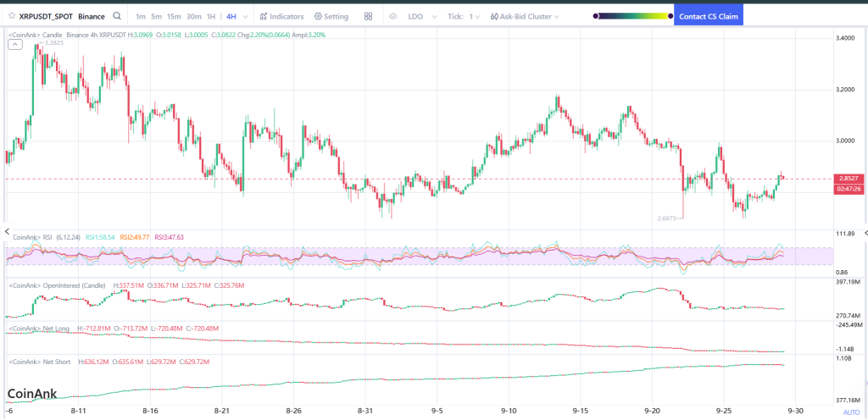This screenshot has height=420, width=868.
Task: Click the candle countdown timer 02:47:26
Action: [x=848, y=189]
